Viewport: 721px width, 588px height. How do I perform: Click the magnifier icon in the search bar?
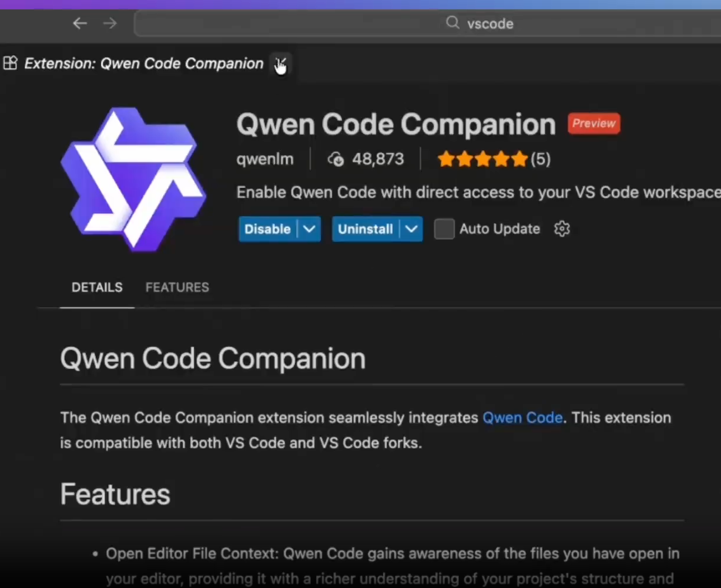(451, 23)
